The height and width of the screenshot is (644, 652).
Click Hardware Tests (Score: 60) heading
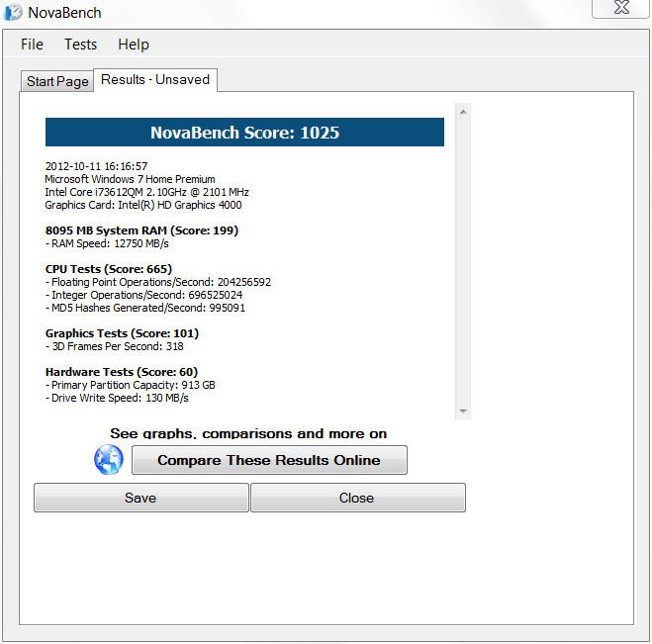[x=122, y=372]
